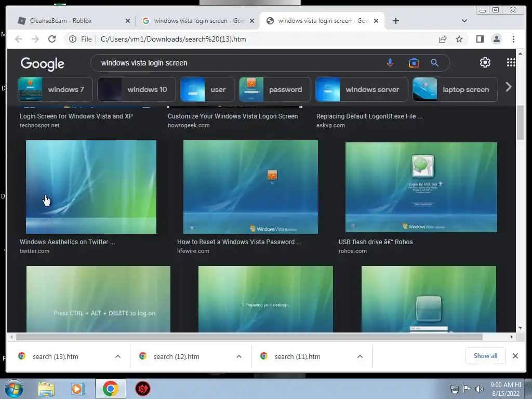Click the share page icon in address bar
This screenshot has height=399, width=532.
coord(443,39)
